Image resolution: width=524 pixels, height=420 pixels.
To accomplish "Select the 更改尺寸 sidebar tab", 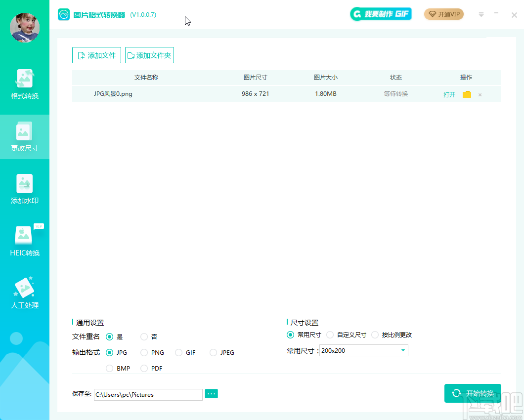I will pos(25,137).
